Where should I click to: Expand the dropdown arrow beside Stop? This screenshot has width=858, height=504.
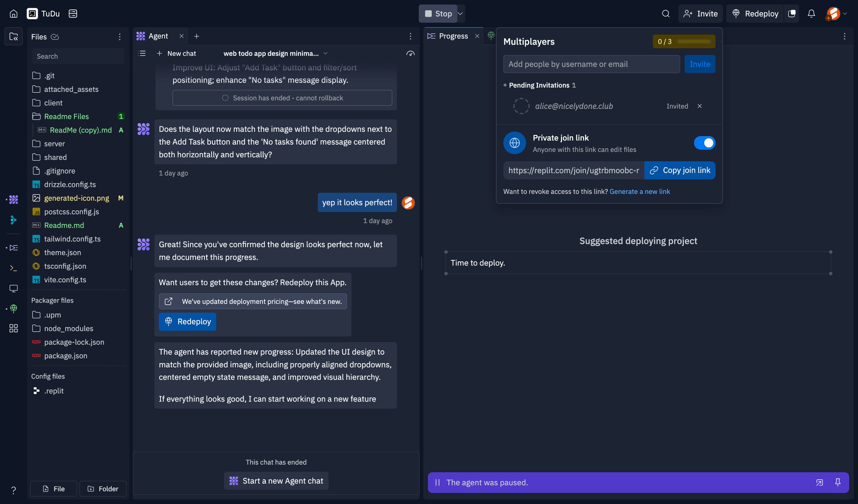click(460, 14)
